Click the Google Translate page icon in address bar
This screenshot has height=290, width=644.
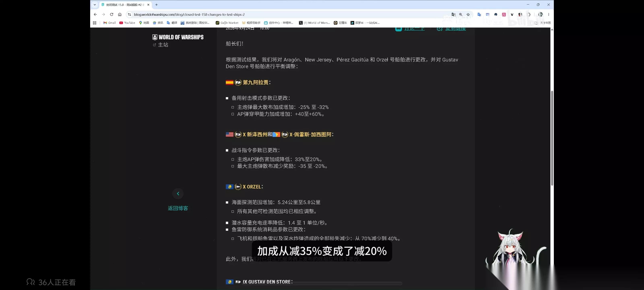(453, 14)
